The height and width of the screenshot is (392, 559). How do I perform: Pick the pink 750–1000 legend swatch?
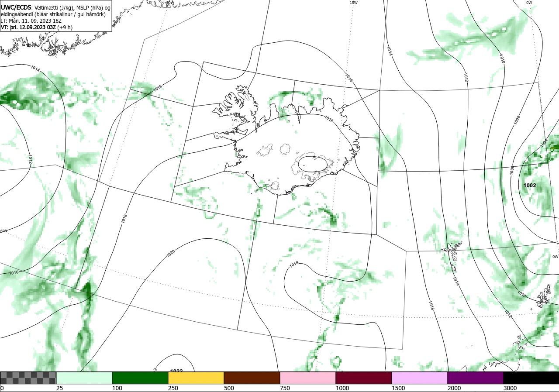pos(308,378)
